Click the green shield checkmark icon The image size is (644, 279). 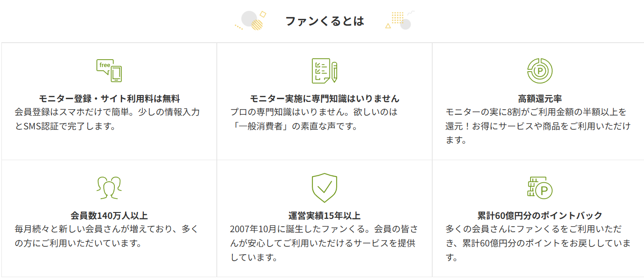tap(324, 187)
